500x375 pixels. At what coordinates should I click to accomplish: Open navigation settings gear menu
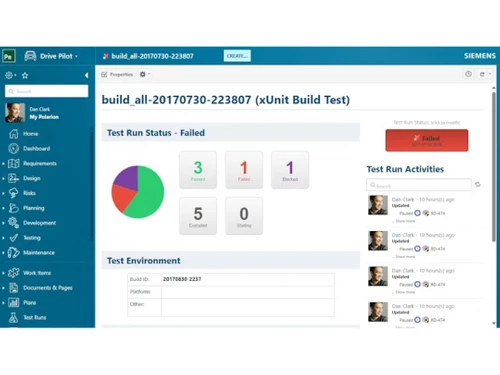click(x=10, y=75)
